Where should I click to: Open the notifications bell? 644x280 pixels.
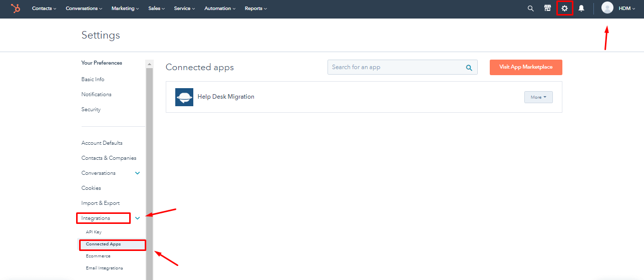point(581,9)
